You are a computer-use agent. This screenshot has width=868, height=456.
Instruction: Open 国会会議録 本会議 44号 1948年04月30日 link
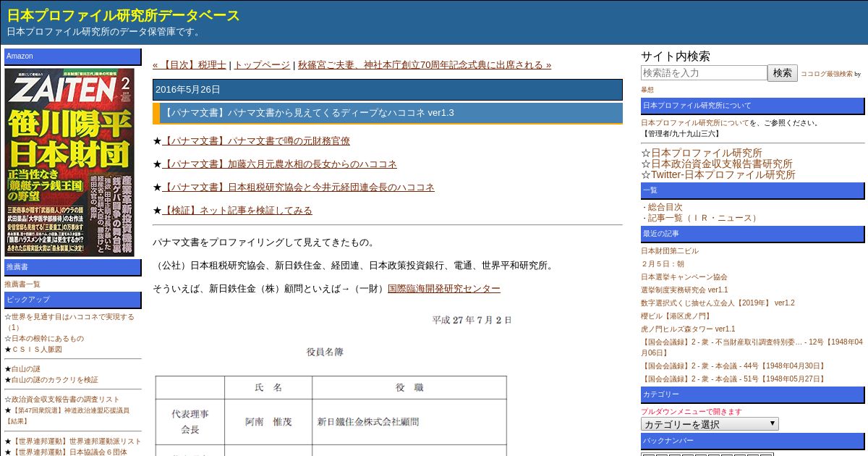point(733,366)
